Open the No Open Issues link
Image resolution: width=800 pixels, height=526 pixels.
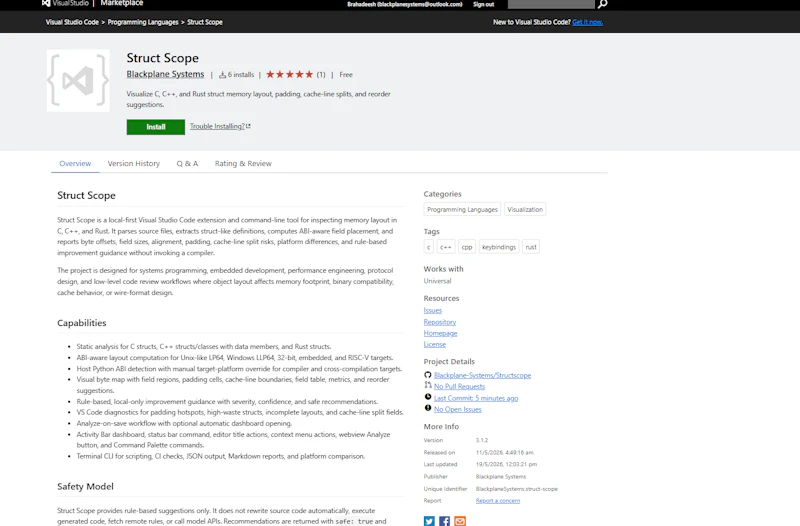pyautogui.click(x=458, y=409)
